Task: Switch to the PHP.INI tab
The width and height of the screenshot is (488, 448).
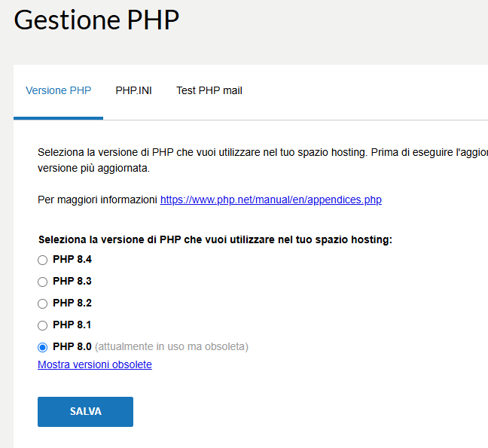Action: pos(133,90)
